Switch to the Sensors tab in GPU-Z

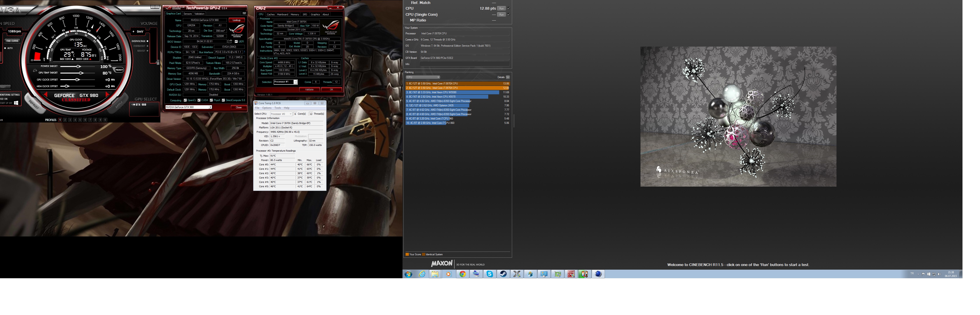pyautogui.click(x=187, y=14)
